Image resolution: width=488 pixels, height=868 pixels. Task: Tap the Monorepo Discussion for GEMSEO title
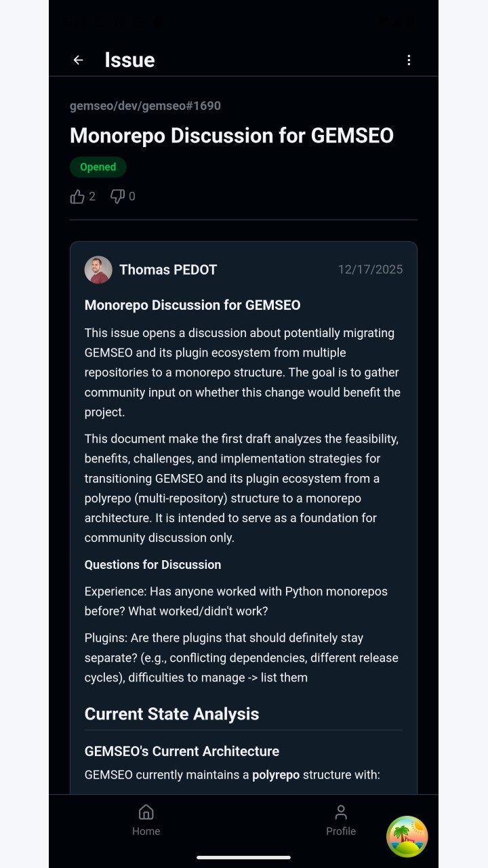tap(232, 136)
